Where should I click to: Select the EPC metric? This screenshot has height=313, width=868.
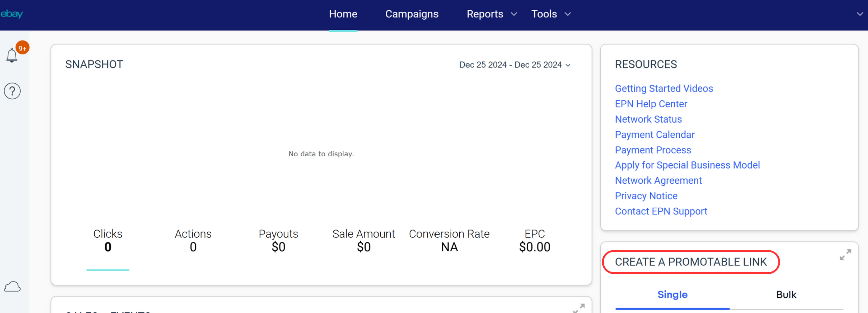(535, 240)
